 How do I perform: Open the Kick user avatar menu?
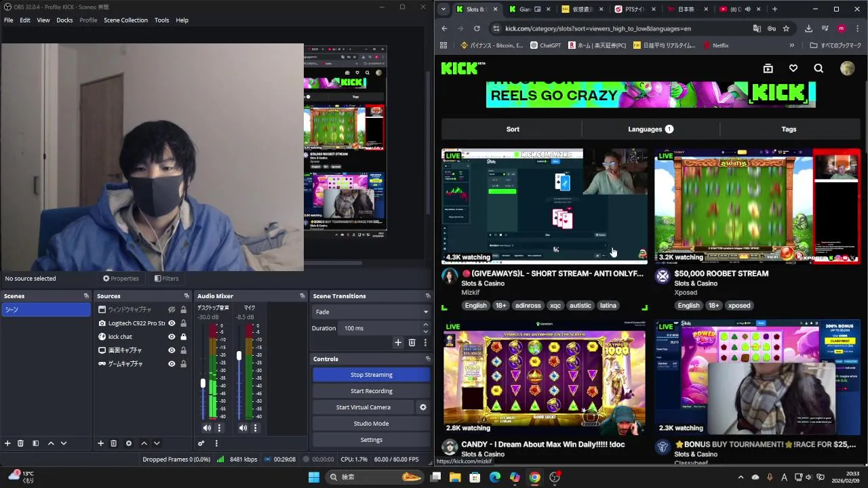tap(847, 68)
